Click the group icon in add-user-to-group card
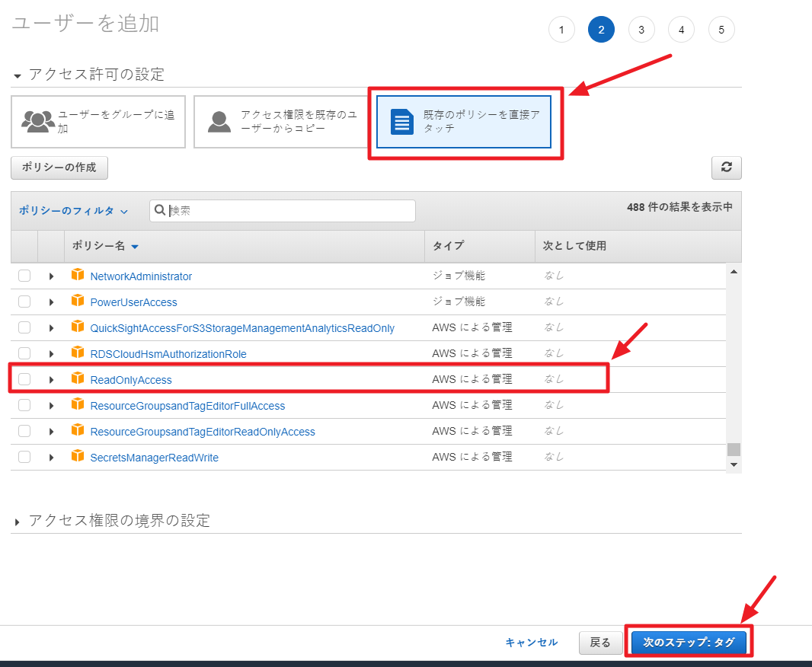 click(38, 121)
